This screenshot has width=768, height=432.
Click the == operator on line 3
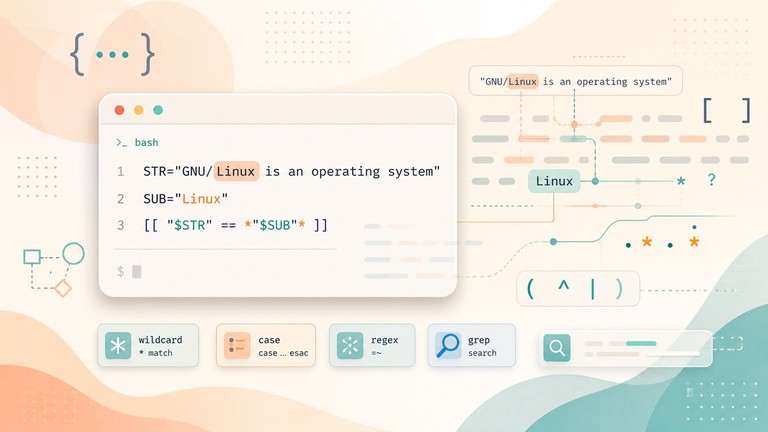228,226
